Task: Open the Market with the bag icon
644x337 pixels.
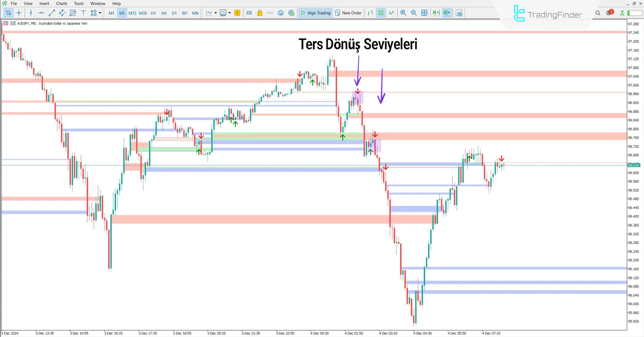Action: point(260,13)
